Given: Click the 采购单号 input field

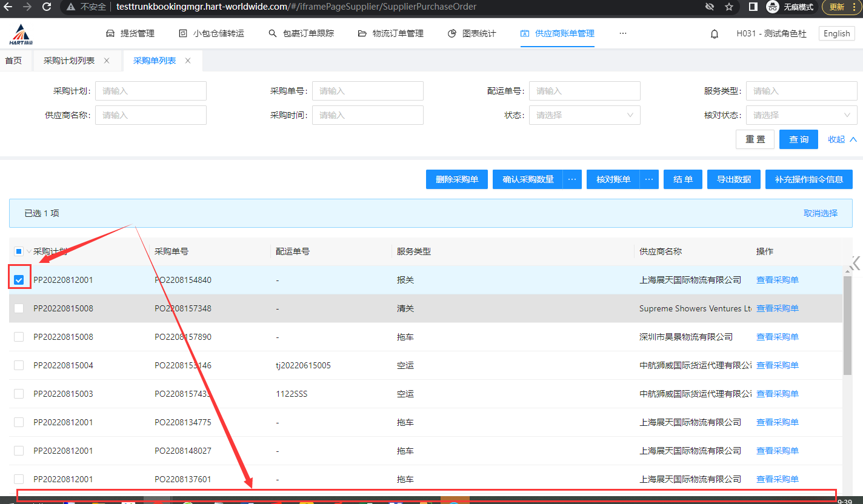Looking at the screenshot, I should (367, 91).
